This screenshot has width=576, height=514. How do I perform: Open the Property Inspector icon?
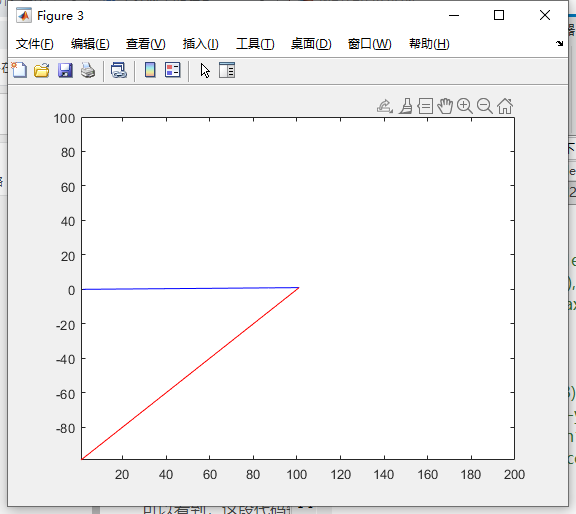coord(227,70)
